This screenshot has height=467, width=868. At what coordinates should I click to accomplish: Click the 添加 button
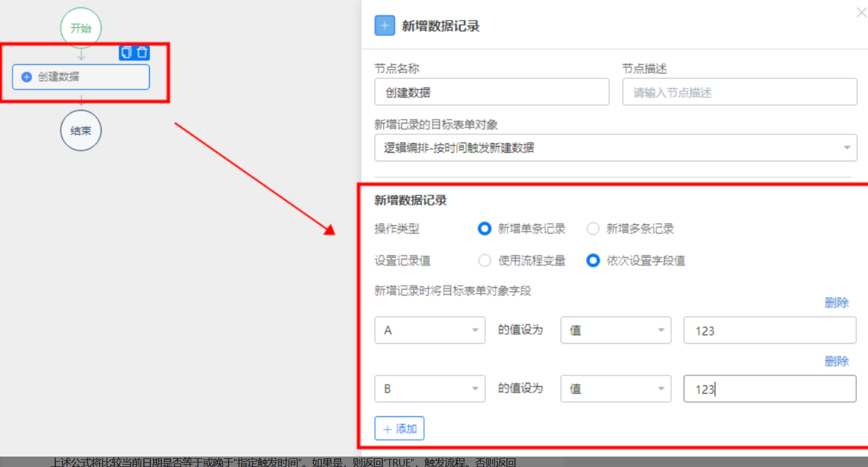pos(399,429)
